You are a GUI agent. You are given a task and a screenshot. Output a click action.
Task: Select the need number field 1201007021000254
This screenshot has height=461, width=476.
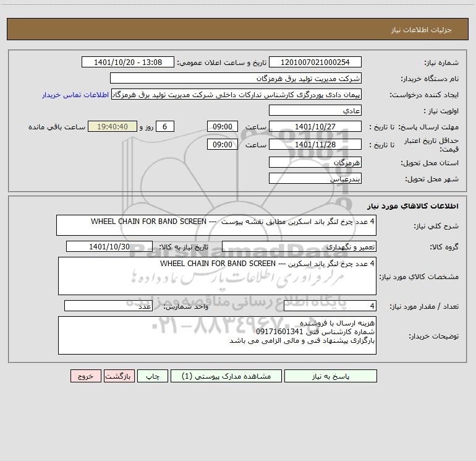pyautogui.click(x=315, y=62)
